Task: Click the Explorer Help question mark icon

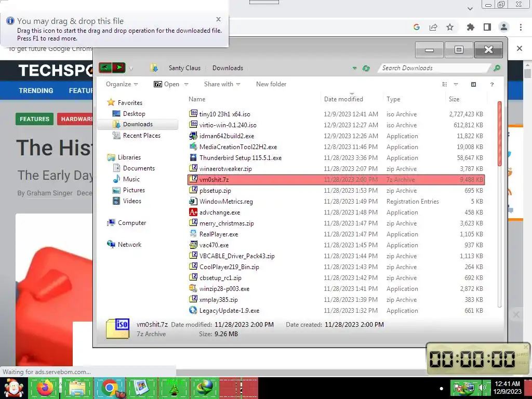Action: [492, 85]
